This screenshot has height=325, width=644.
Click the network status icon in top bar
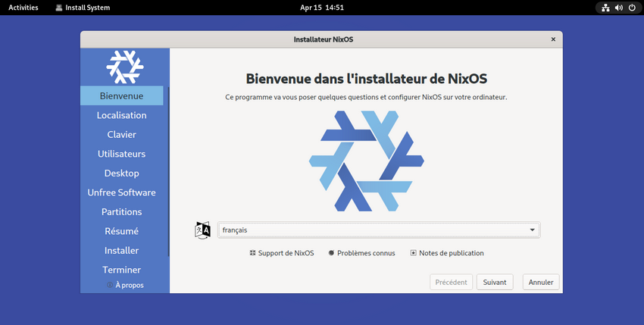click(605, 8)
